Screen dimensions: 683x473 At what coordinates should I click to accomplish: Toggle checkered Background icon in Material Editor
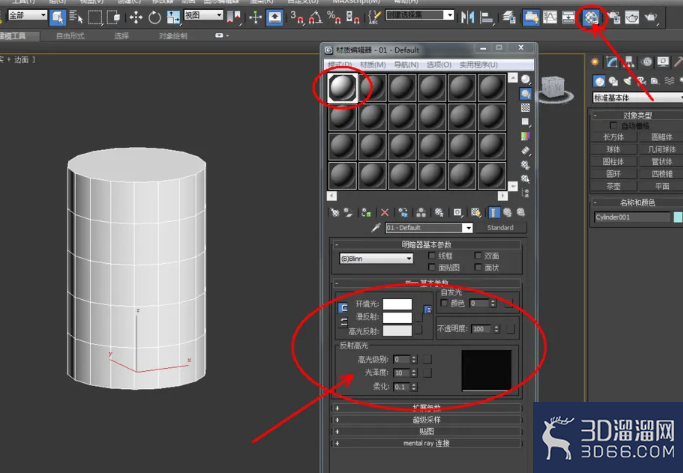526,108
